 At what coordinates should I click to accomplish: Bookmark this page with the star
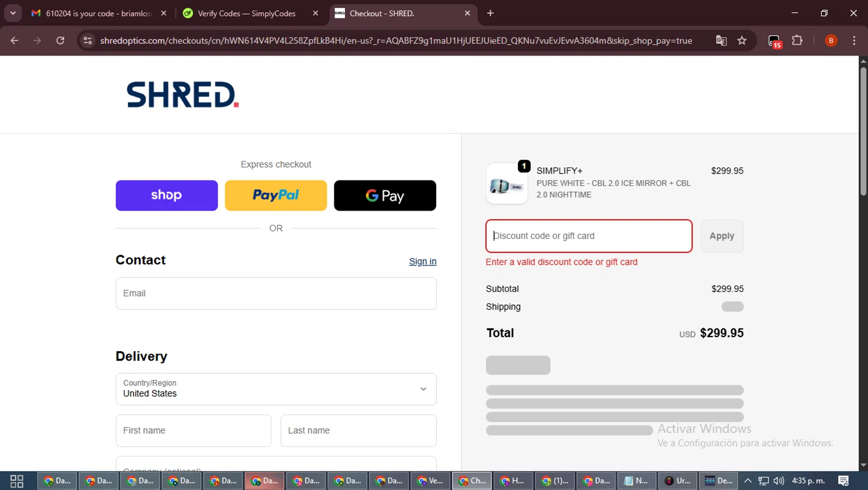click(742, 40)
